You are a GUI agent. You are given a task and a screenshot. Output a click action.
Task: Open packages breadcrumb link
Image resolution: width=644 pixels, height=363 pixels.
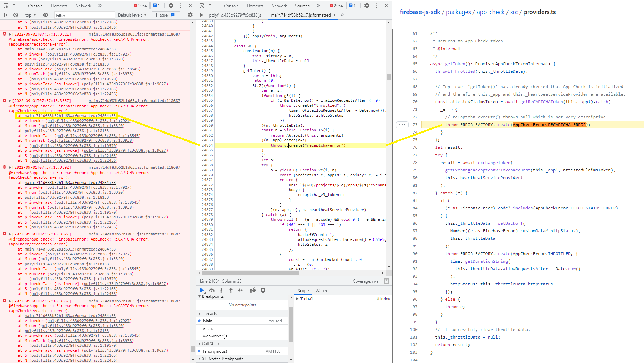[458, 12]
